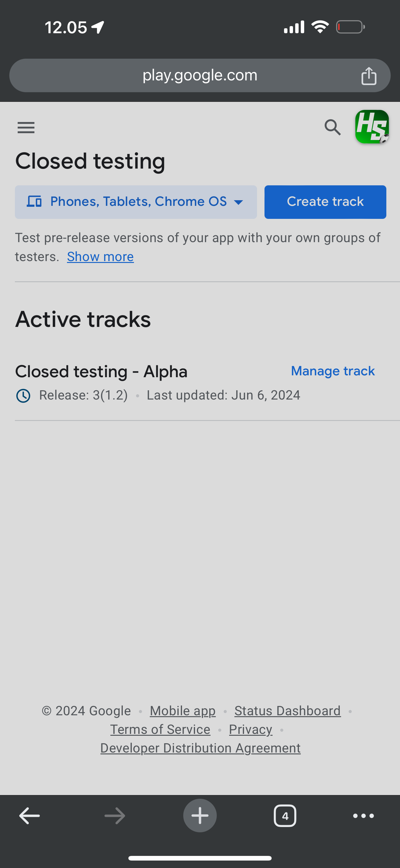400x868 pixels.
Task: Open the Privacy footer link
Action: 251,730
